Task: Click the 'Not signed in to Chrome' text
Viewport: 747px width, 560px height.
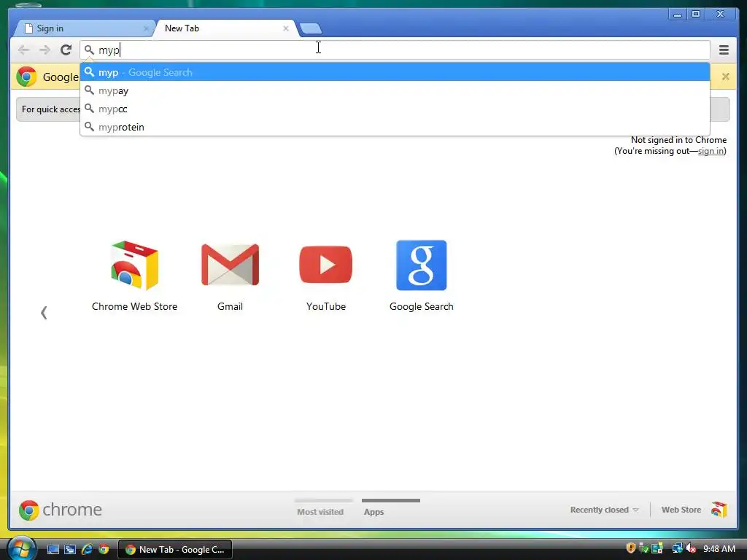Action: point(678,140)
